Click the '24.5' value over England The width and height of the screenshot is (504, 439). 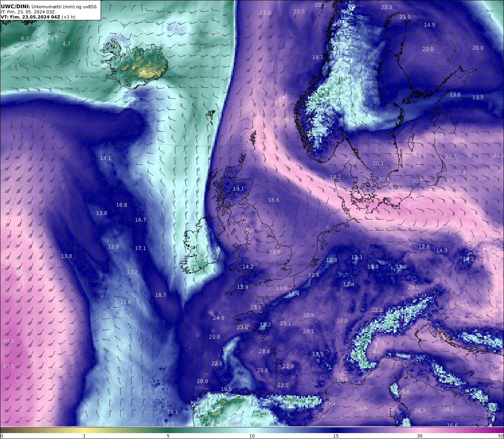(x=274, y=252)
